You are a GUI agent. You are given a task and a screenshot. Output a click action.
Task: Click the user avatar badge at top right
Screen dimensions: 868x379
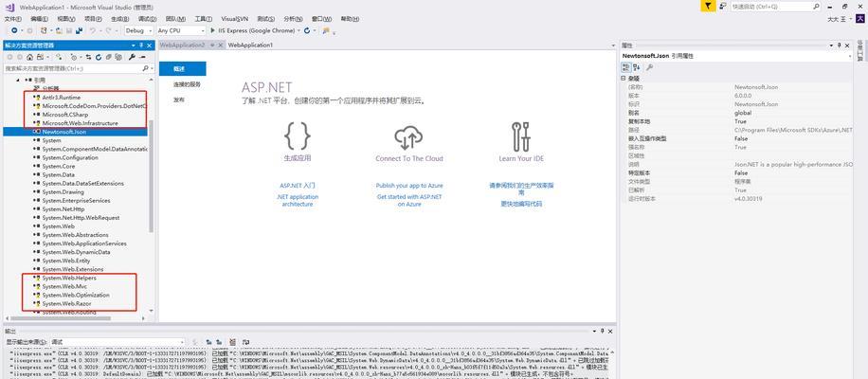pyautogui.click(x=859, y=19)
